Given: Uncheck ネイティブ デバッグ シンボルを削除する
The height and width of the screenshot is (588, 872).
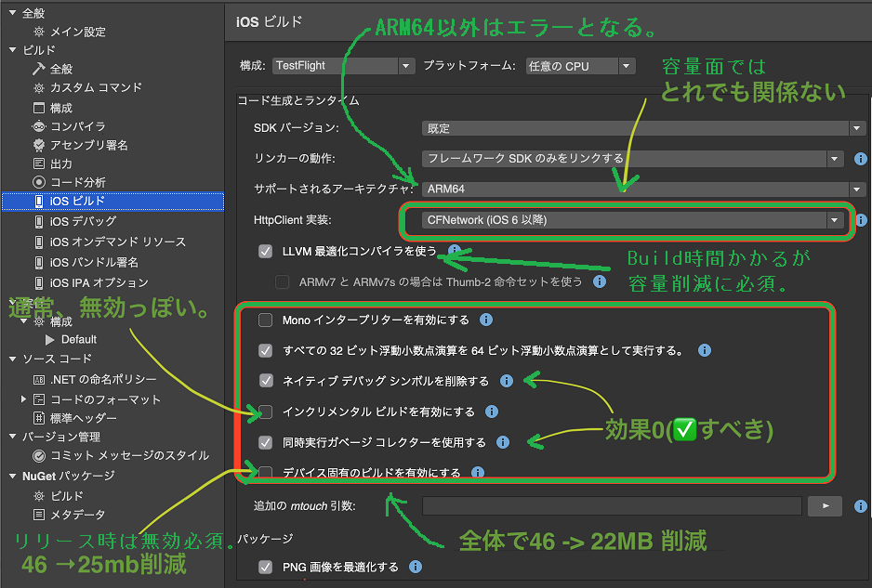Looking at the screenshot, I should point(265,381).
